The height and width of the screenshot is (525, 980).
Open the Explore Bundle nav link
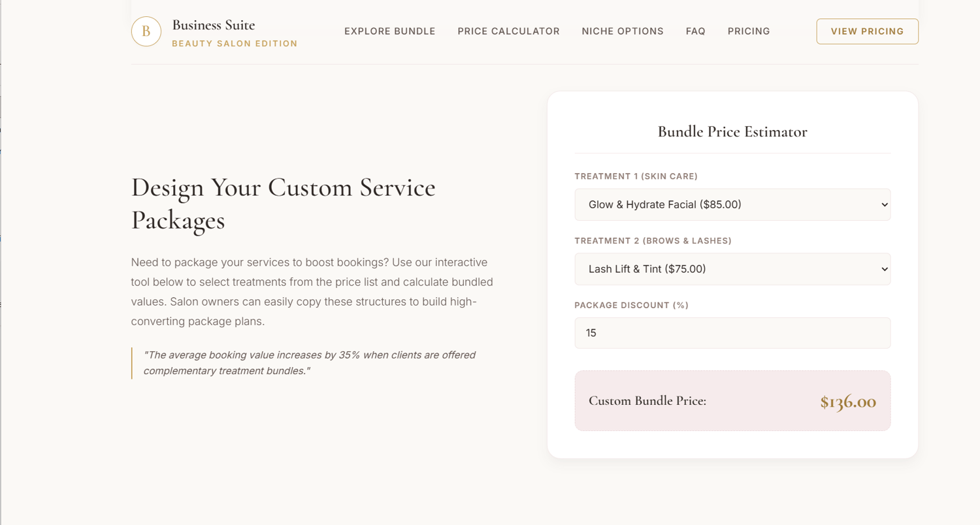390,31
